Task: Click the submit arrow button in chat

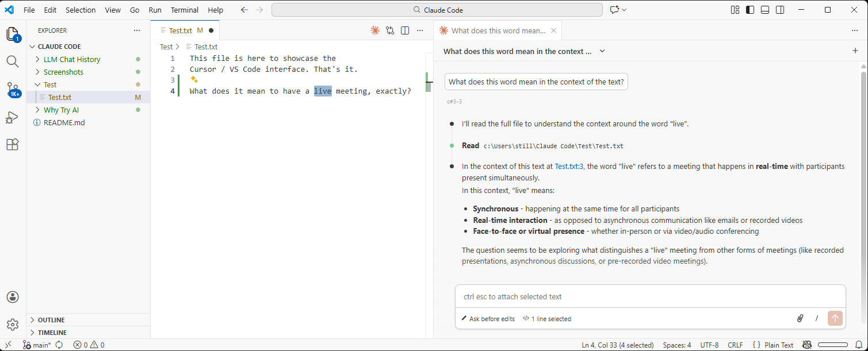Action: pyautogui.click(x=835, y=318)
